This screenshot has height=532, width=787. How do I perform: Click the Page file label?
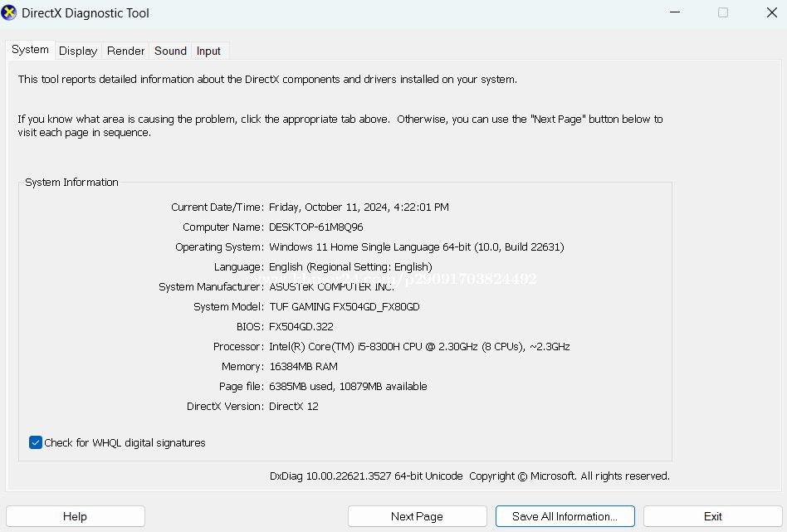(x=242, y=387)
